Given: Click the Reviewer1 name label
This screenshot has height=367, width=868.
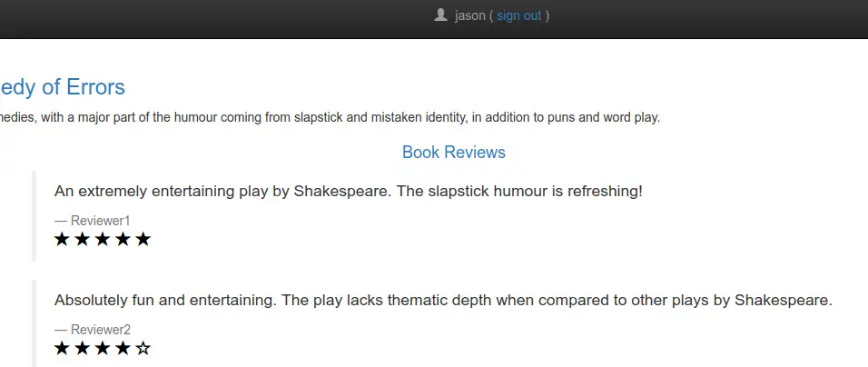Looking at the screenshot, I should tap(100, 221).
